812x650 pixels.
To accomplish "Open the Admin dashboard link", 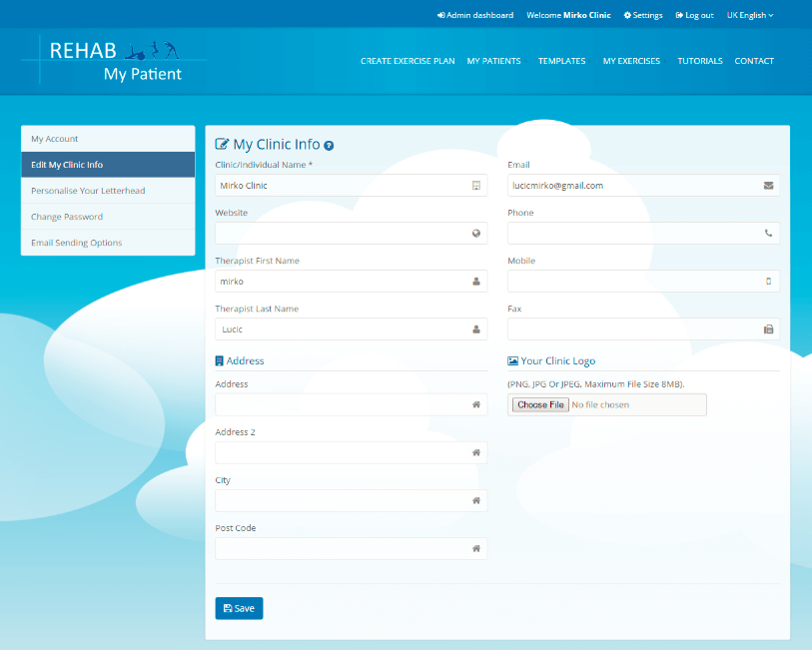I will click(475, 15).
